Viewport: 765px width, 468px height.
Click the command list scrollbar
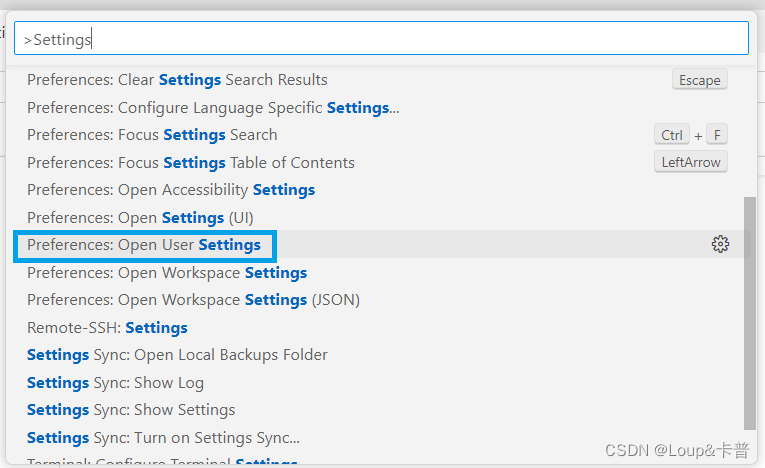[750, 310]
